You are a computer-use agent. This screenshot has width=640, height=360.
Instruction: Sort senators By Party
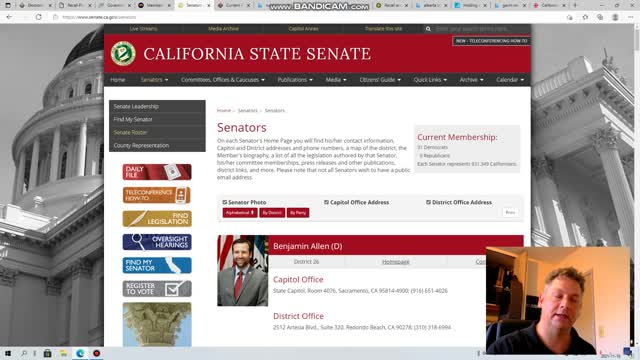coord(298,213)
